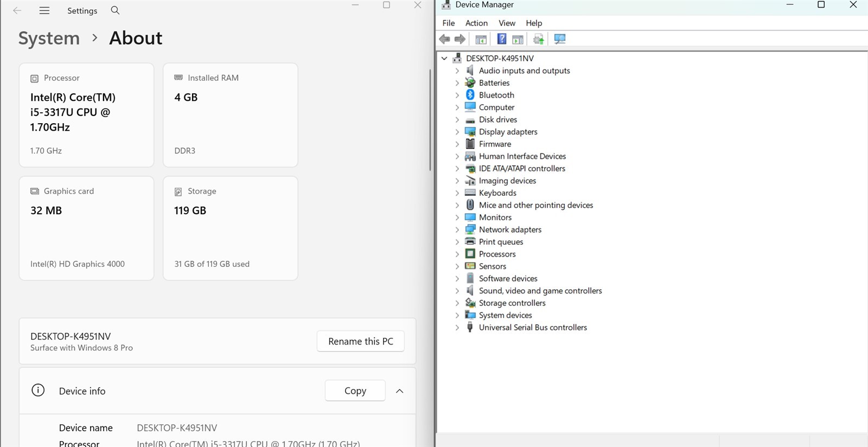Open Settings hamburger navigation menu
This screenshot has height=447, width=868.
pyautogui.click(x=44, y=10)
